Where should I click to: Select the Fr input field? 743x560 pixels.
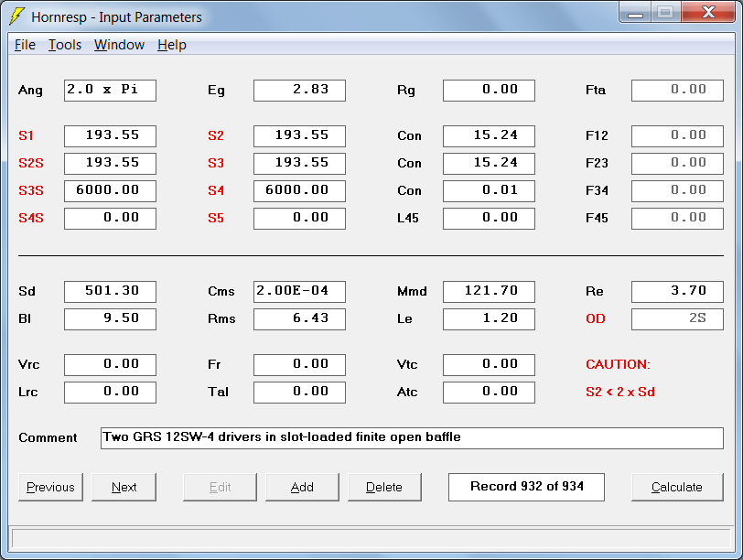[x=299, y=365]
